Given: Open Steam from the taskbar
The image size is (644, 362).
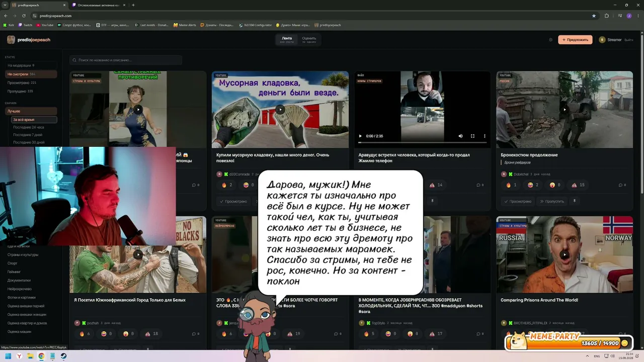Looking at the screenshot, I should click(63, 356).
